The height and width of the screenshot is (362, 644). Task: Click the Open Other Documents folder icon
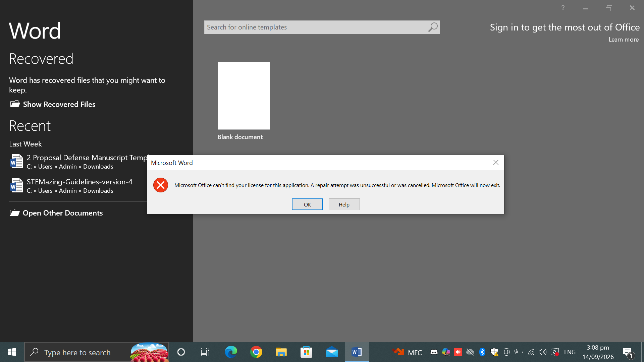pos(15,213)
